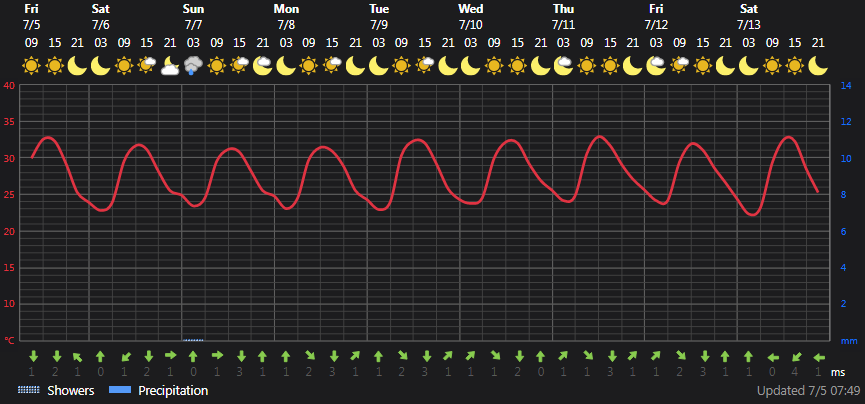Screen dimensions: 865x404
Task: Select the down-left wind arrow for 7/6 at 09
Action: click(125, 356)
